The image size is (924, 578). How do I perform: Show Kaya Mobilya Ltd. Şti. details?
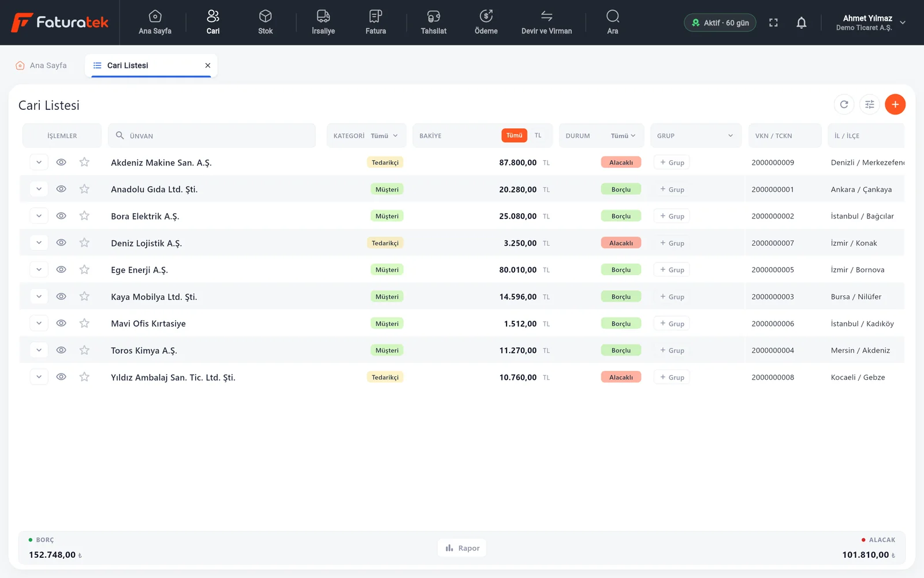tap(61, 297)
